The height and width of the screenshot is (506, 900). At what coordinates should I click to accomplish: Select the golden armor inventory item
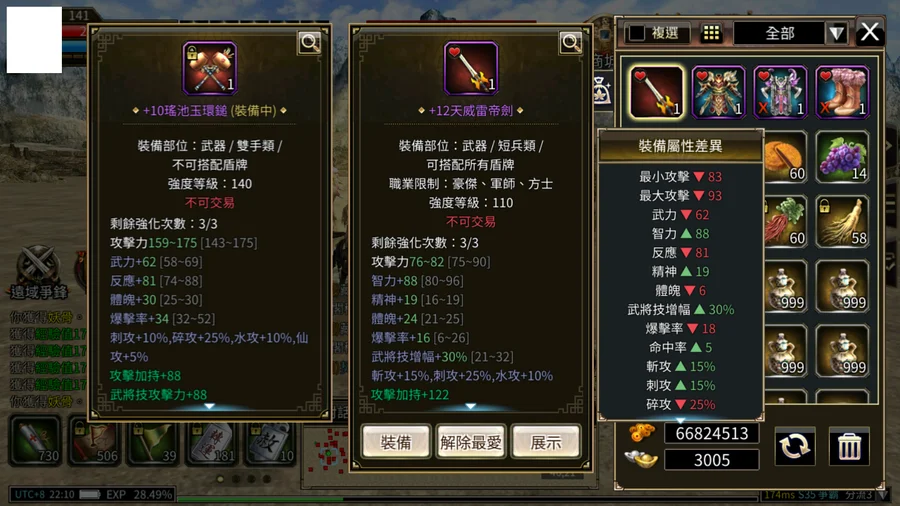point(718,92)
